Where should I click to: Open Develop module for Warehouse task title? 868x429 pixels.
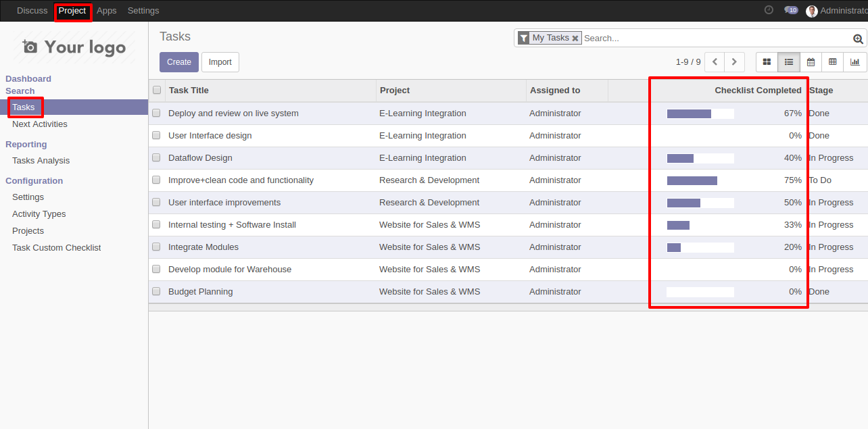click(230, 270)
